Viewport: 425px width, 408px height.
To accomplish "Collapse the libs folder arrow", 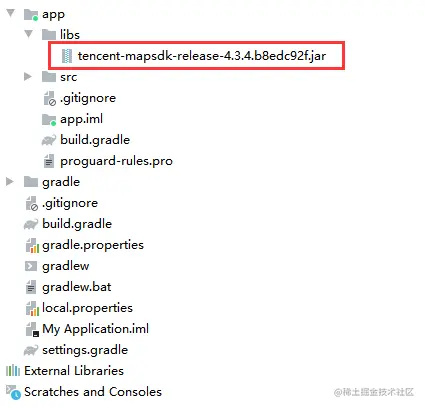I will pyautogui.click(x=29, y=34).
